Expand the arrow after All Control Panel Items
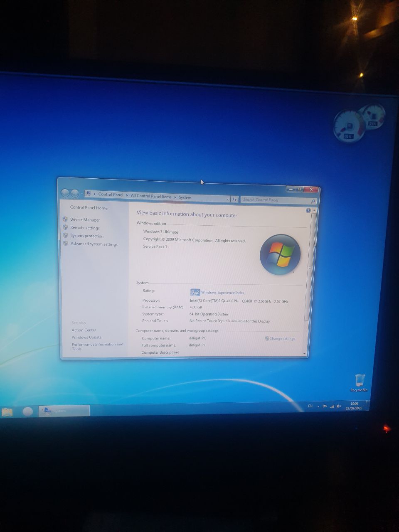 coord(175,197)
